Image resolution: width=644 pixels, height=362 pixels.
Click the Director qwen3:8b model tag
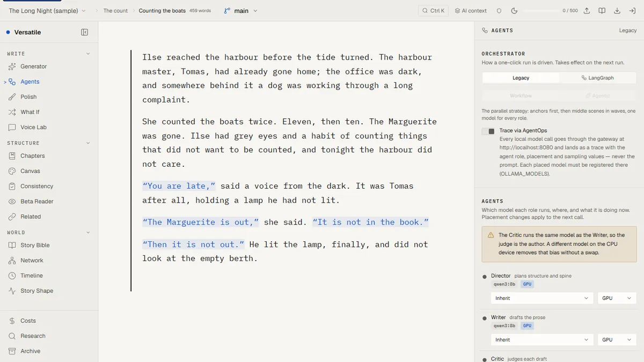504,284
